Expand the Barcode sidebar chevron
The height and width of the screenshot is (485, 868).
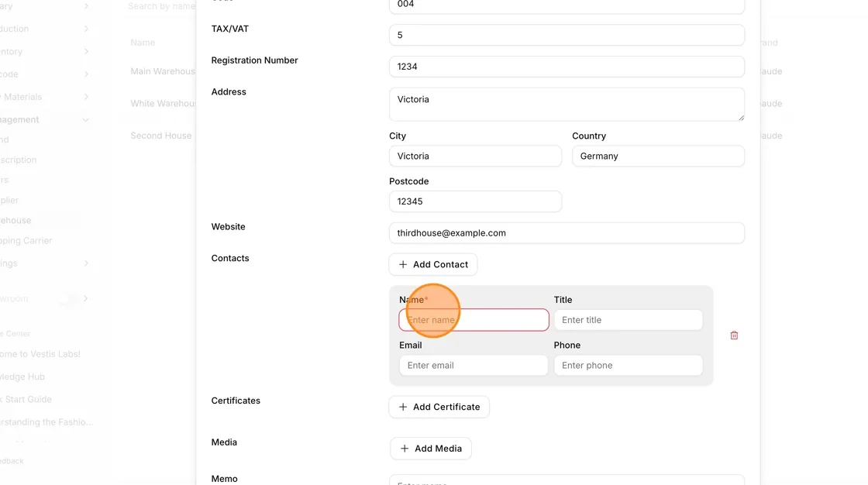tap(86, 74)
